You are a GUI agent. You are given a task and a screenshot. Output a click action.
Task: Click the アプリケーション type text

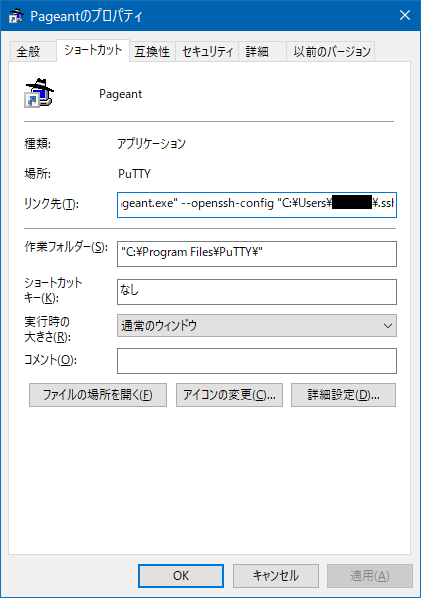(x=151, y=144)
